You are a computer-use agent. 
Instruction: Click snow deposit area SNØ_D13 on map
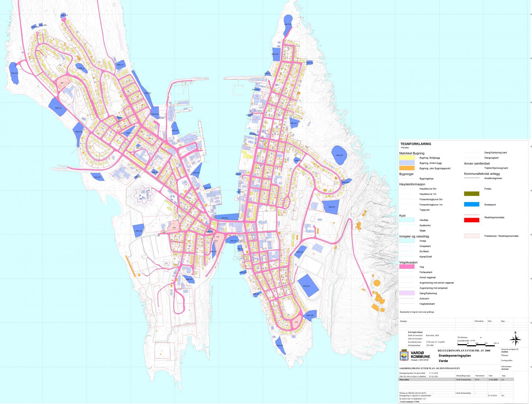click(x=58, y=107)
